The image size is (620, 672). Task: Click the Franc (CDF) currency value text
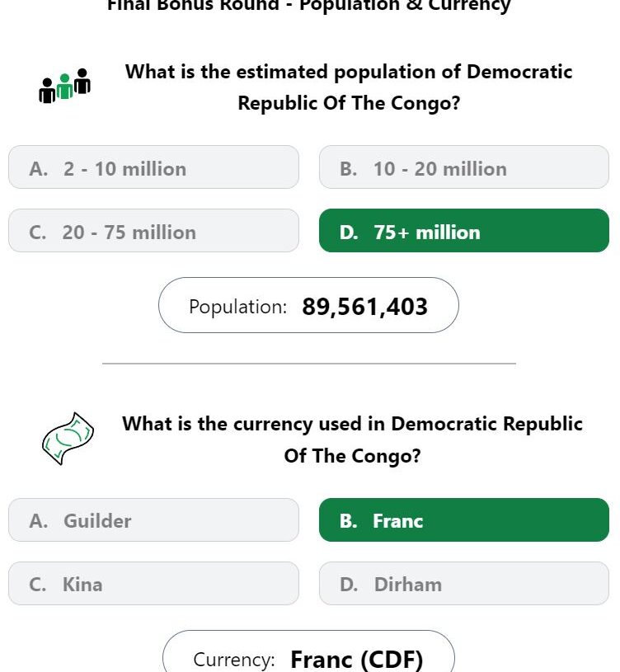tap(356, 660)
